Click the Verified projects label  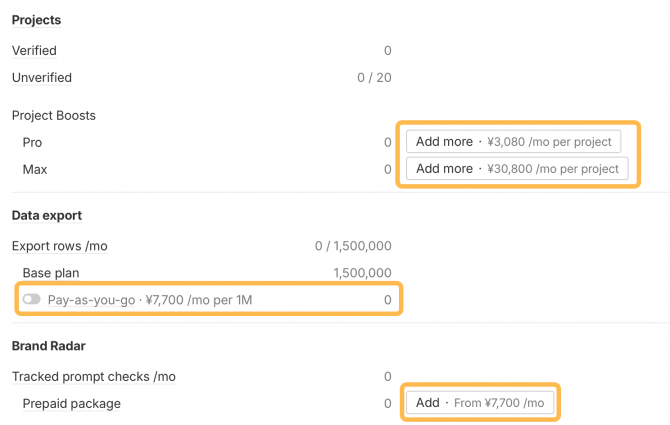click(x=34, y=50)
